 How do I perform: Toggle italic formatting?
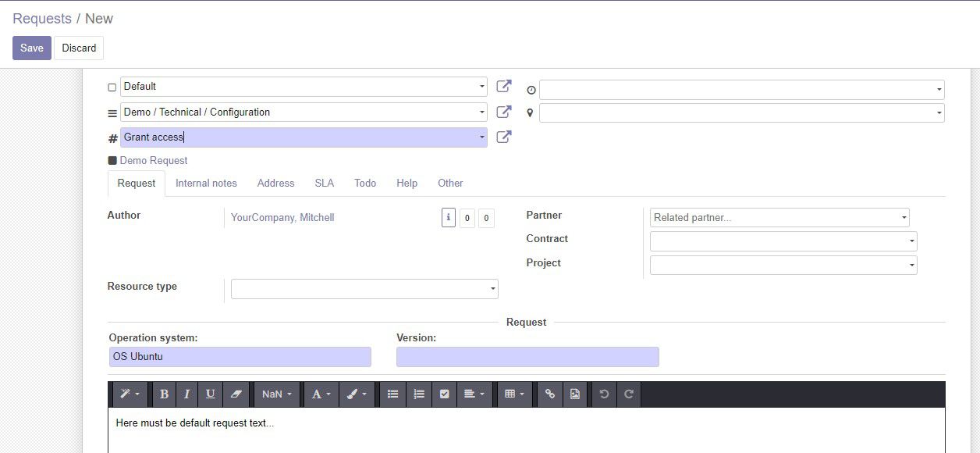(186, 394)
